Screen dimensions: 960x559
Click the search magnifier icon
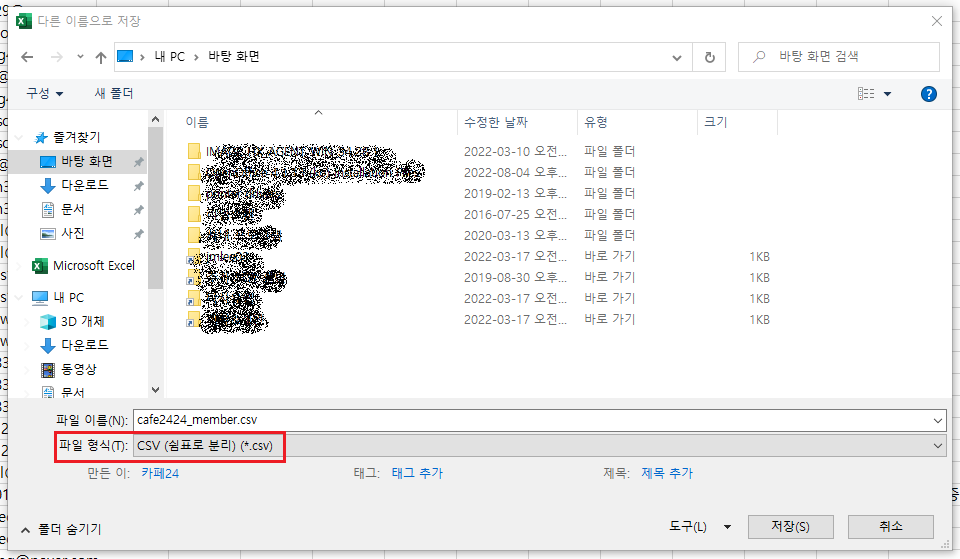coord(759,57)
